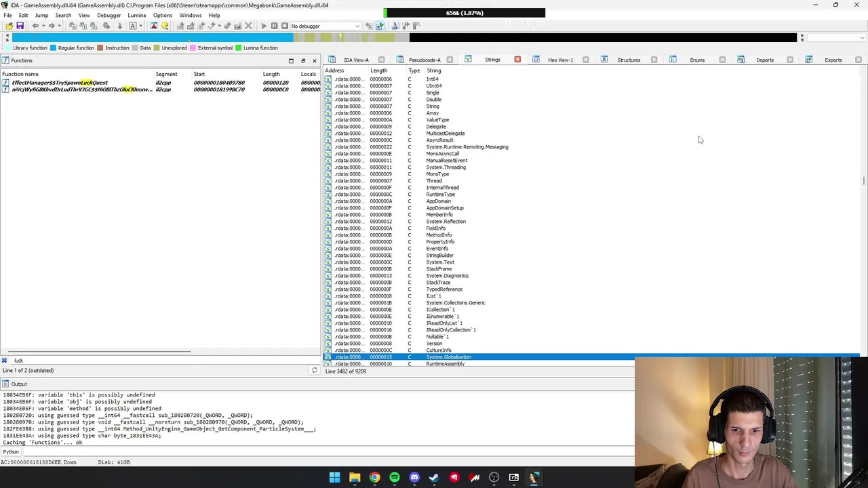868x488 pixels.
Task: Open Spotify from taskbar
Action: [395, 478]
